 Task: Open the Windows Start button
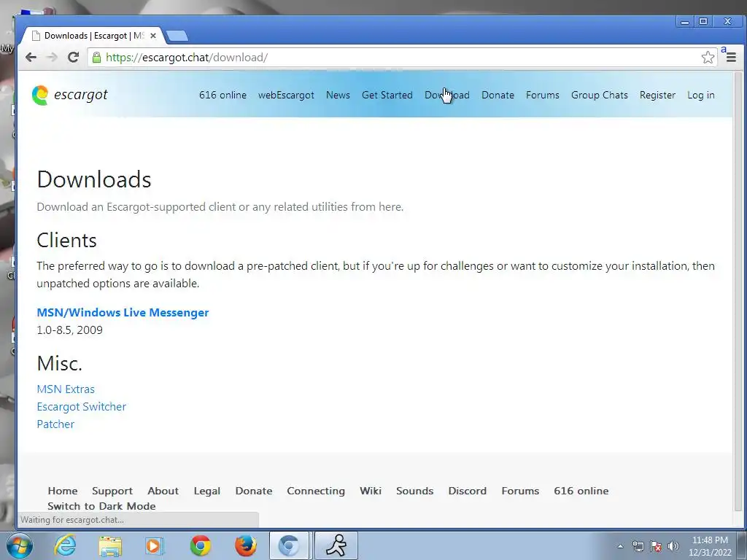20,545
